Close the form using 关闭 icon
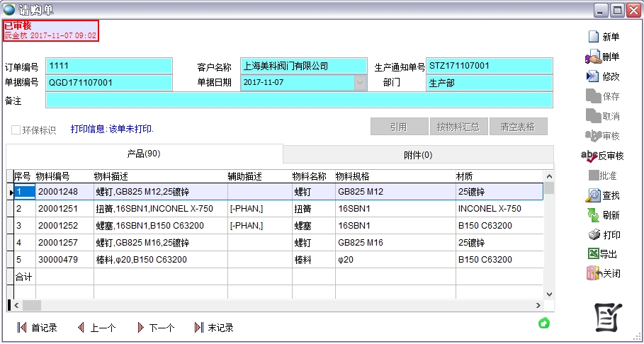Image resolution: width=644 pixels, height=344 pixels. point(593,273)
